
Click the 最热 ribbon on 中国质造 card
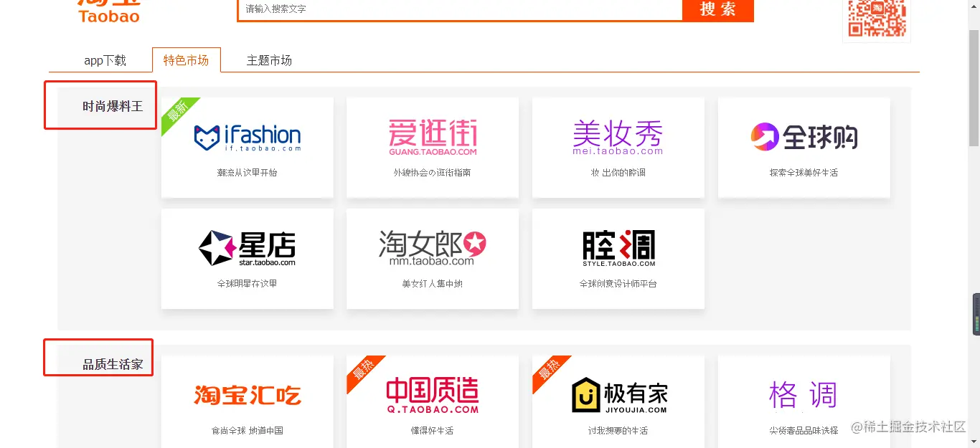[x=364, y=372]
